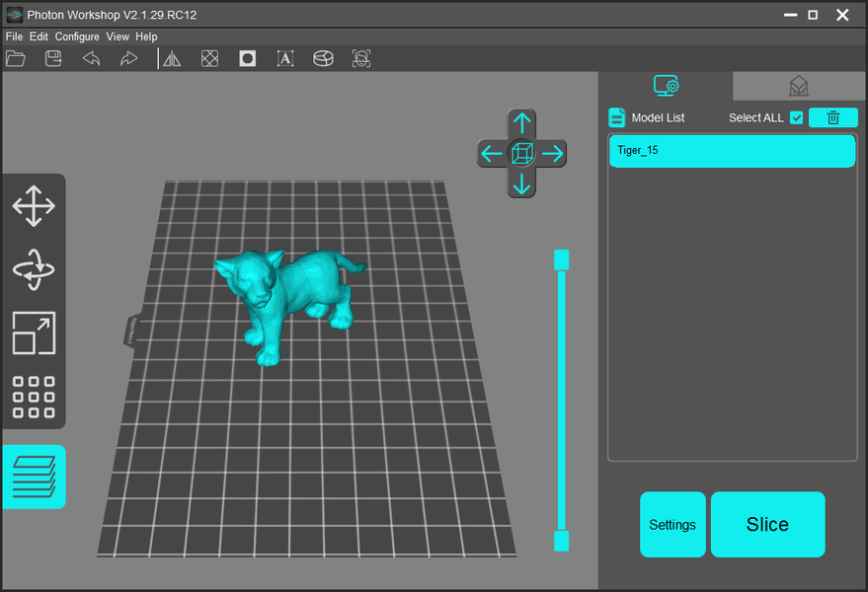Activate the Rotate tool in the left sidebar
Viewport: 868px width, 592px height.
(34, 270)
